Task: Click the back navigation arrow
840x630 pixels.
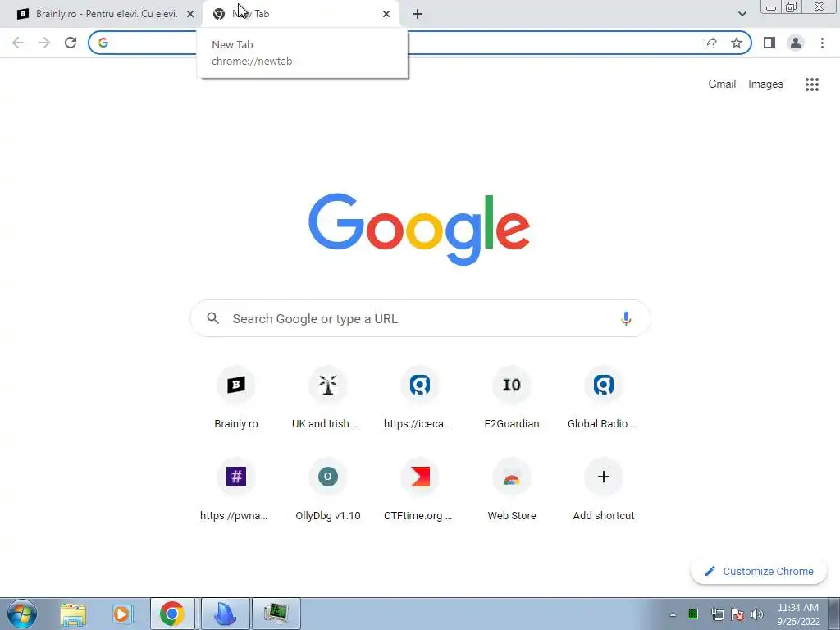Action: (x=18, y=43)
